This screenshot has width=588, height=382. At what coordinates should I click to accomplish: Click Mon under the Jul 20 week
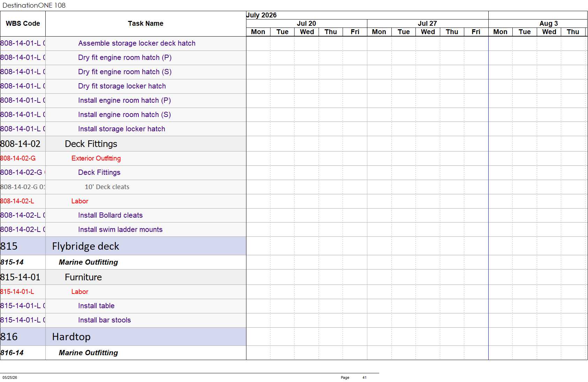click(258, 32)
